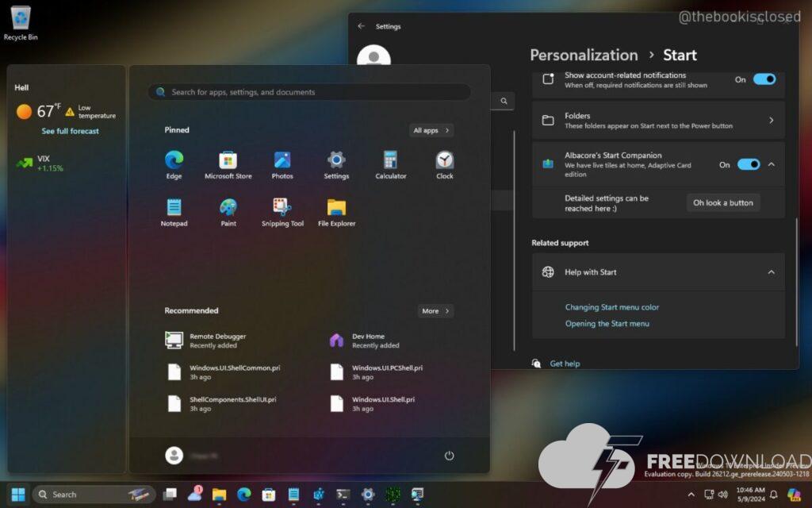
Task: Click 'See full forecast' weather link
Action: (x=71, y=131)
